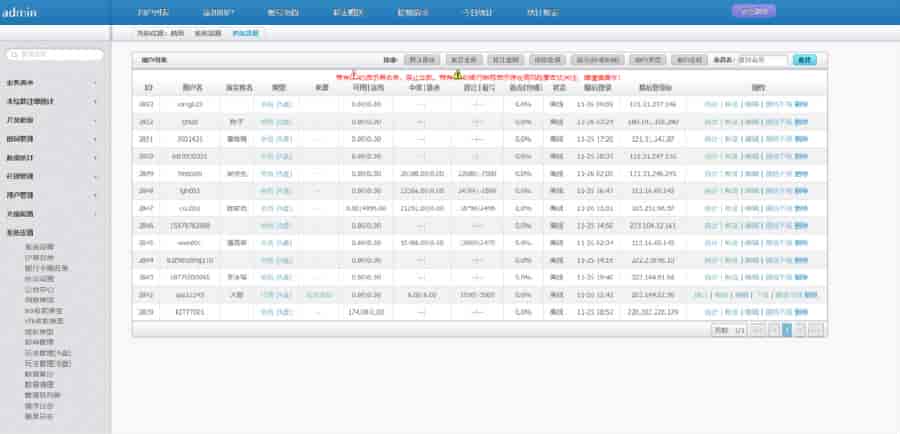Open the leftmost top navigation menu item
The image size is (900, 434).
(x=153, y=13)
